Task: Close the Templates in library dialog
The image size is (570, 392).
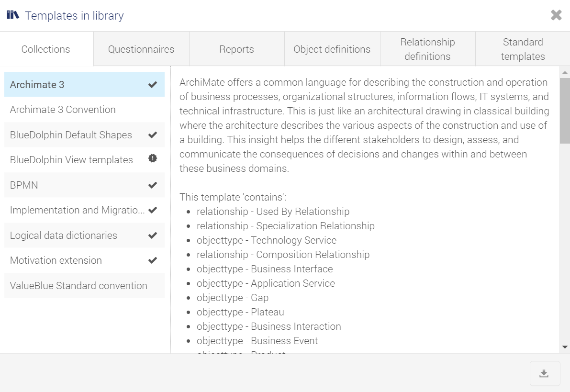Action: 556,15
